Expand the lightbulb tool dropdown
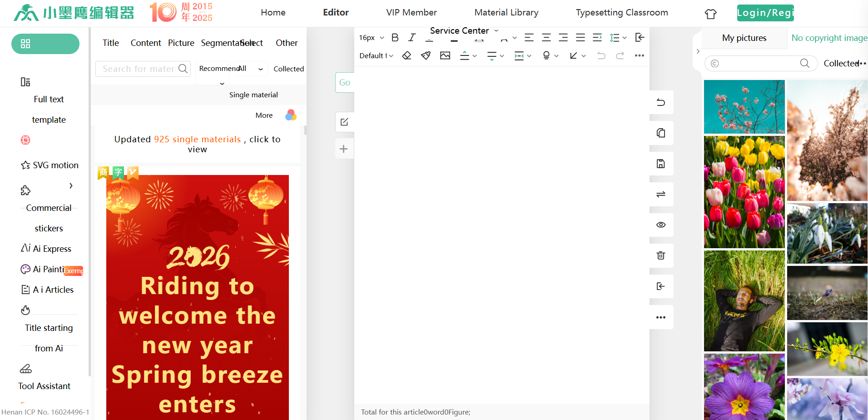Image resolution: width=868 pixels, height=420 pixels. click(x=556, y=56)
